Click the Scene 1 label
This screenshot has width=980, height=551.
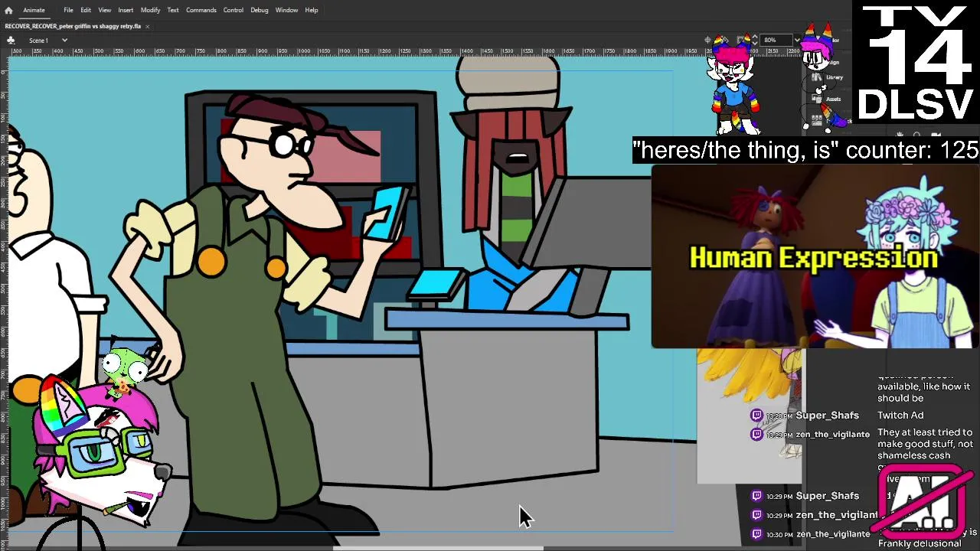38,40
